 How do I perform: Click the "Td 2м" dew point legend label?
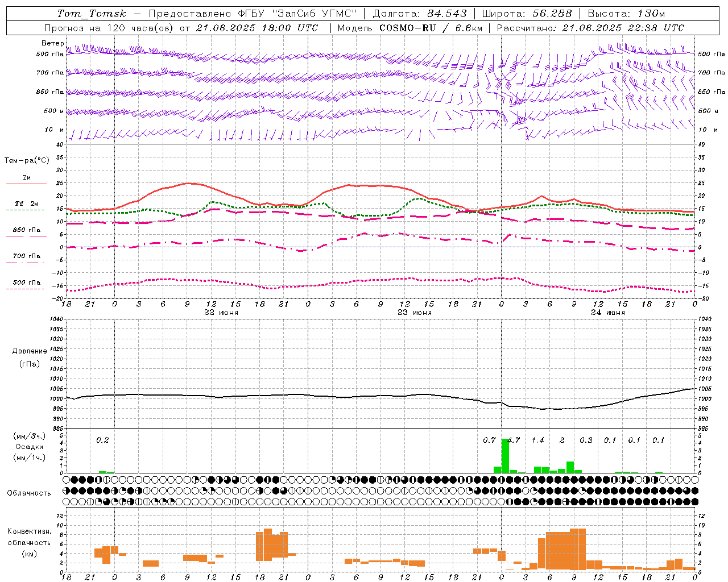click(27, 203)
